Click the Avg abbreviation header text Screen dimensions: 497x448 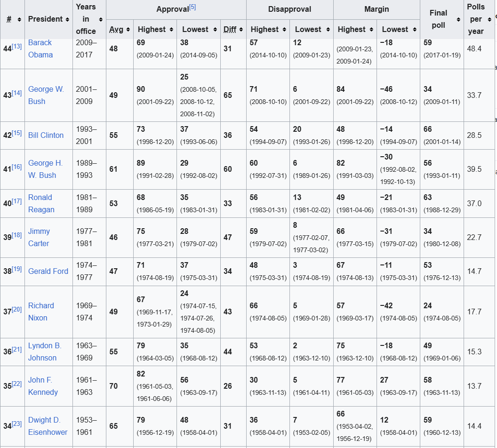116,30
